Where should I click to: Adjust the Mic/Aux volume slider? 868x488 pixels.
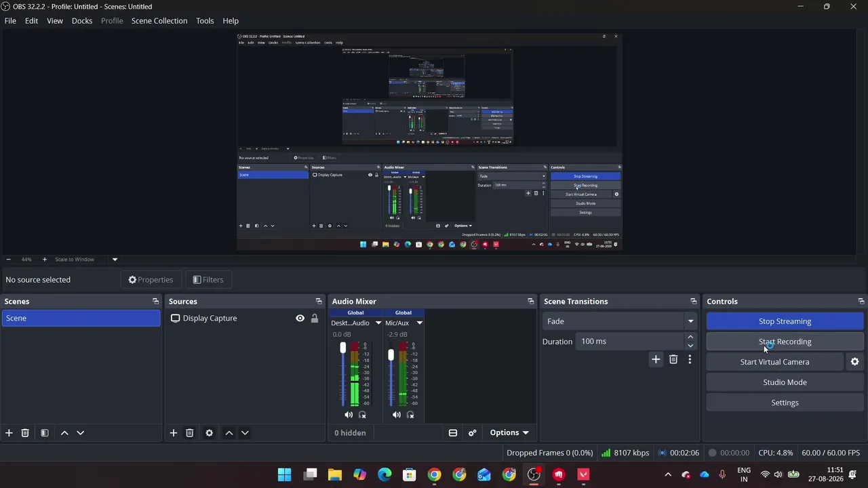(x=391, y=354)
